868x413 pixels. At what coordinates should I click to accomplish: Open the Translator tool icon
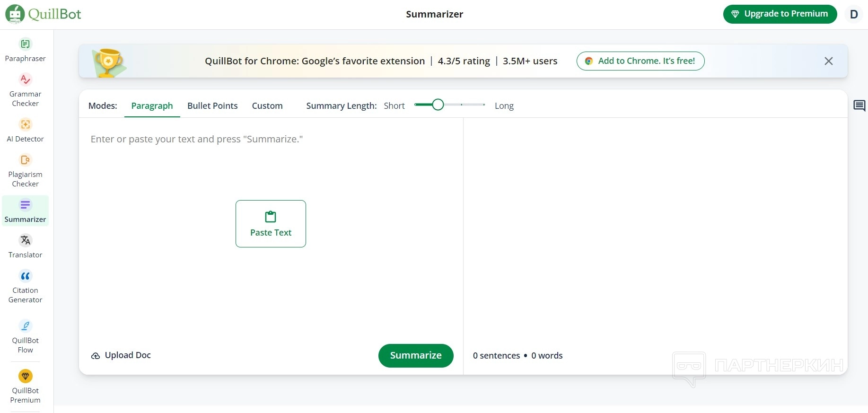tap(25, 240)
